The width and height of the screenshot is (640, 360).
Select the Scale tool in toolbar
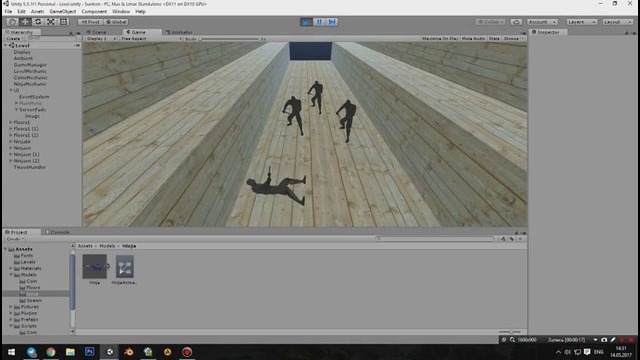51,22
